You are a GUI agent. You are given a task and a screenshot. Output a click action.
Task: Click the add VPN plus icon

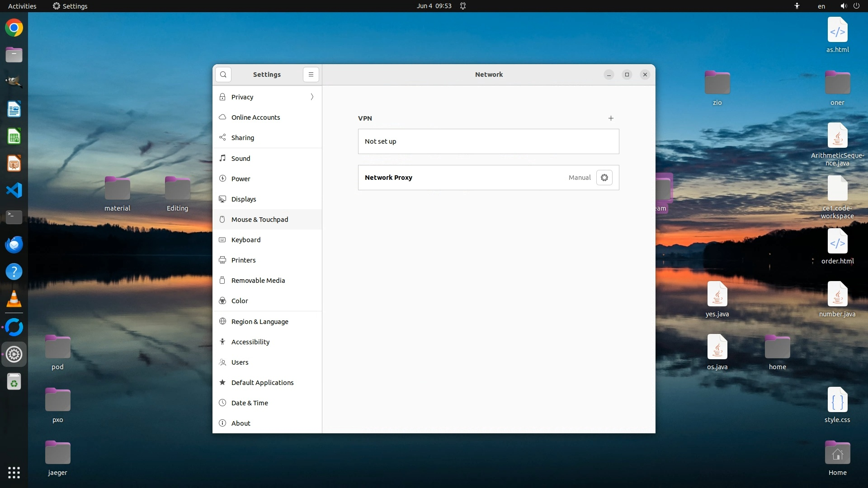611,118
